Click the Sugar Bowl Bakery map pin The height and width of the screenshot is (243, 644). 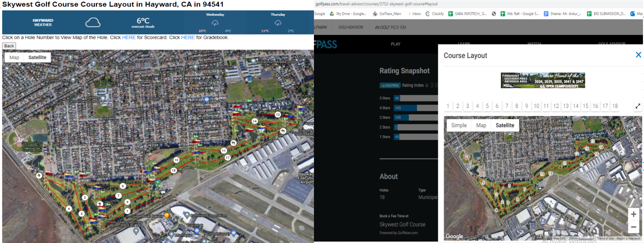point(167,215)
